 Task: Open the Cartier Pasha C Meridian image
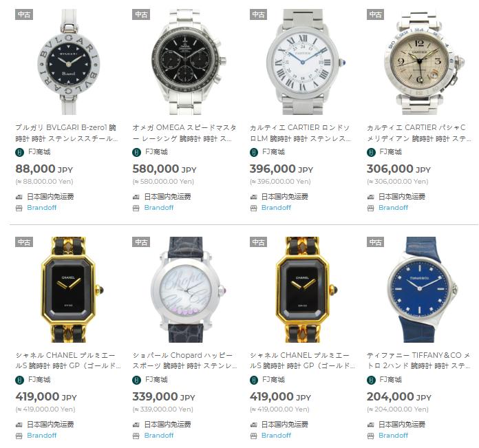tap(420, 62)
